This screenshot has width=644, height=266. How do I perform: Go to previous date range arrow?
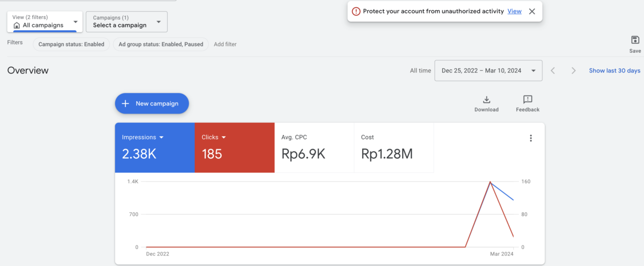tap(553, 71)
